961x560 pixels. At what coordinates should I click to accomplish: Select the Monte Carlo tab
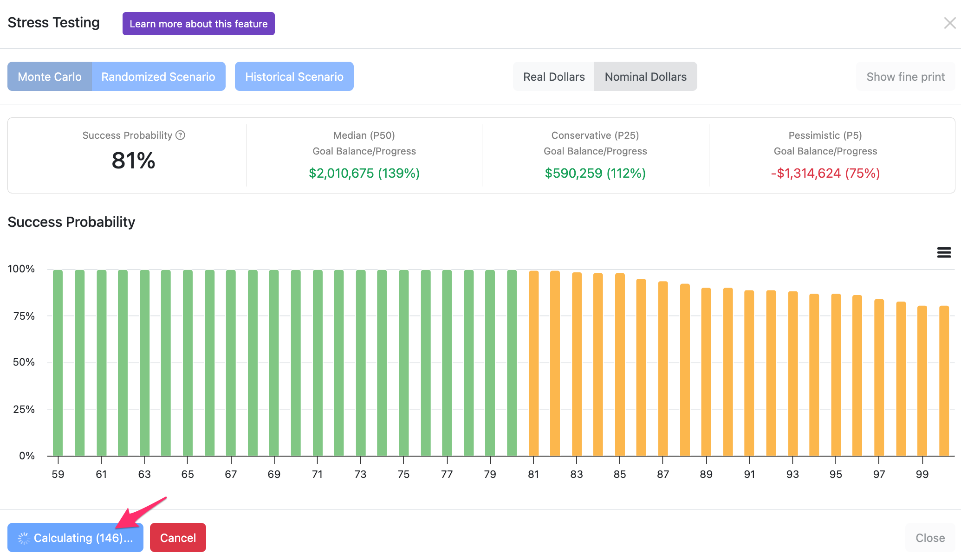50,77
